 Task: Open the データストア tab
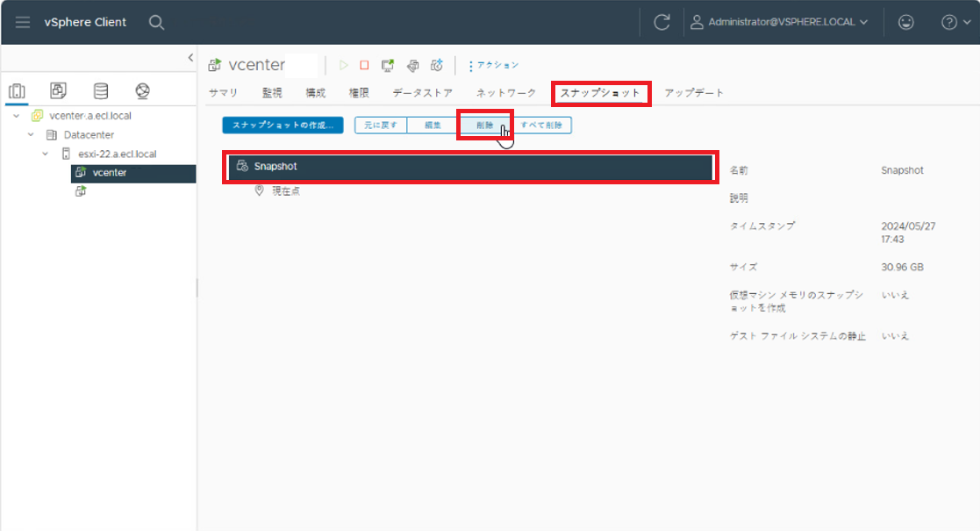click(423, 92)
